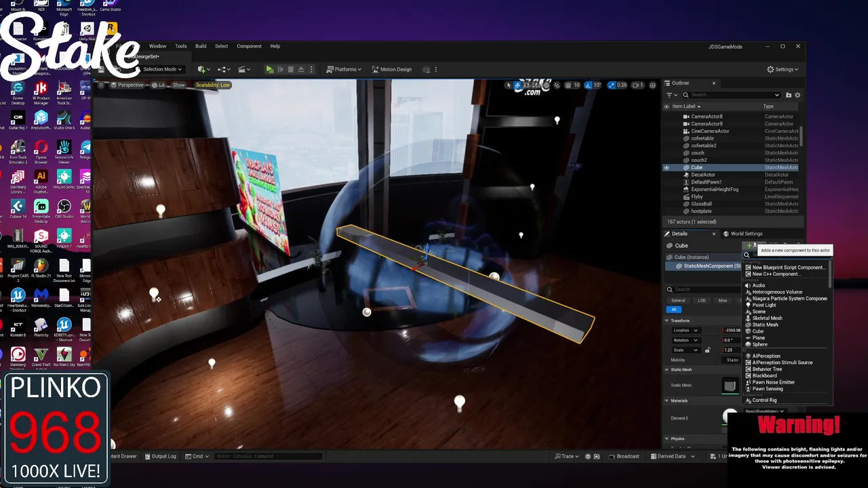Open the quick add content dropdown

203,69
